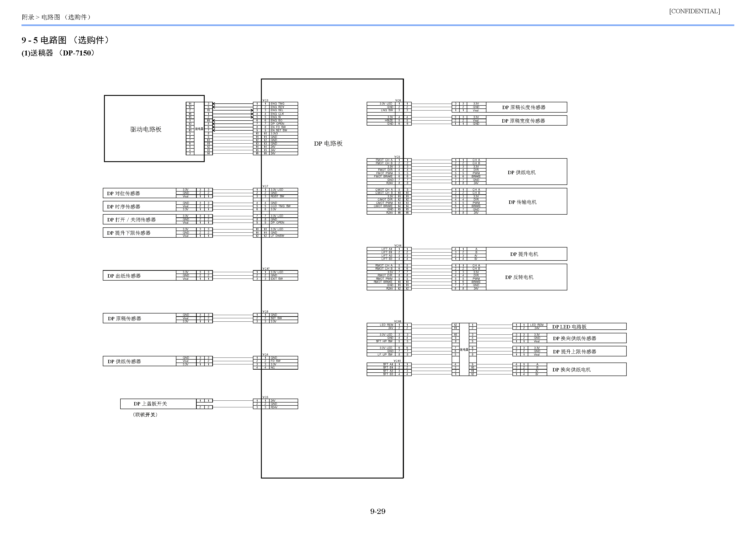Screen dimensions: 756x534
Task: Click the 'CMOT PWM' signal name
Action: pos(385,203)
